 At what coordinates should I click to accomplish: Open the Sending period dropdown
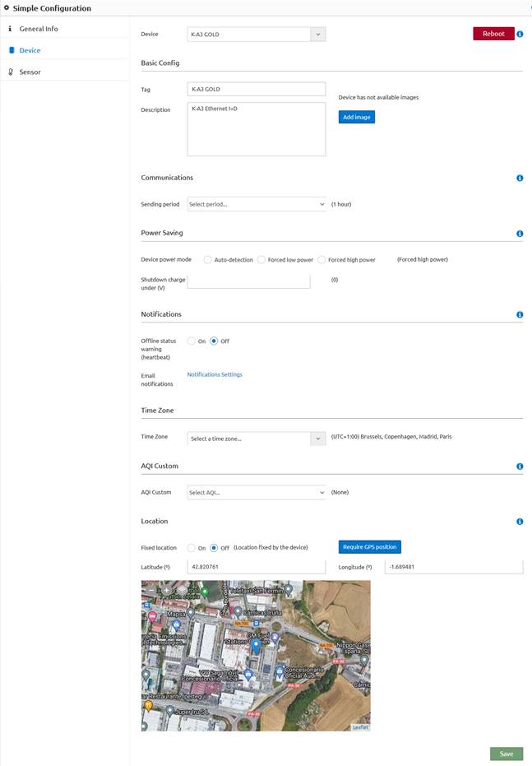click(x=257, y=204)
